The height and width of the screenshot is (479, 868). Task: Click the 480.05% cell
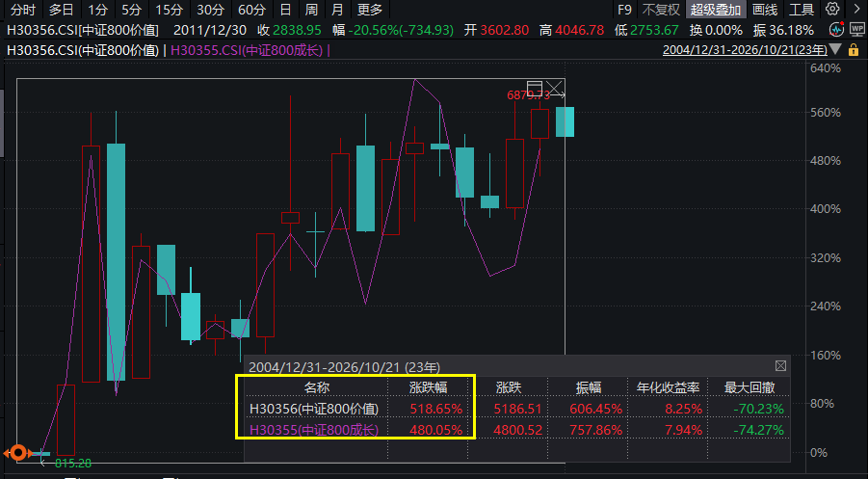click(435, 430)
